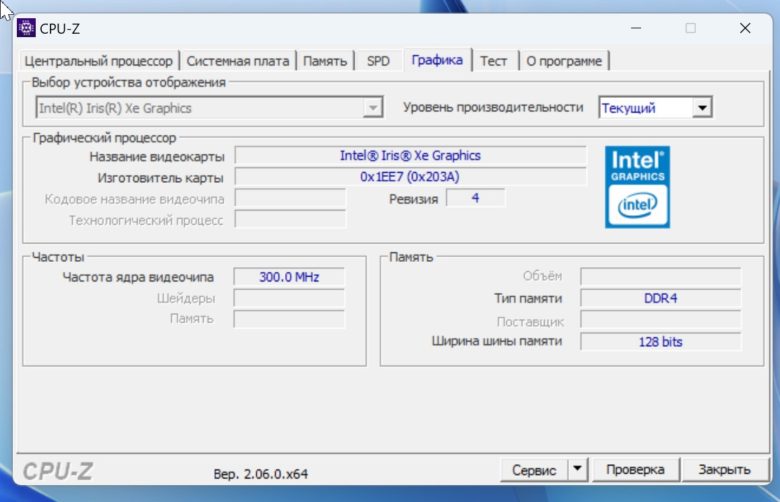This screenshot has width=780, height=502.
Task: Close CPU-Z with the X button
Action: [745, 28]
